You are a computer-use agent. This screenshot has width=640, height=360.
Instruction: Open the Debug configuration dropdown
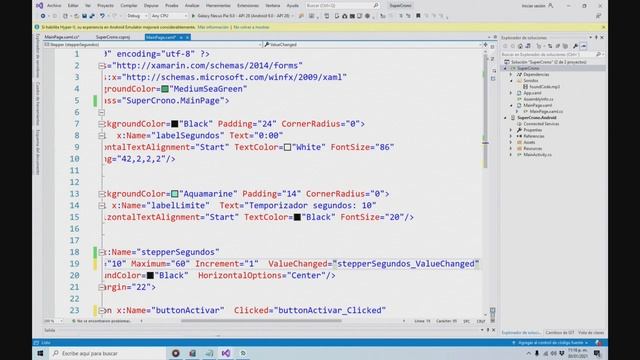(137, 16)
